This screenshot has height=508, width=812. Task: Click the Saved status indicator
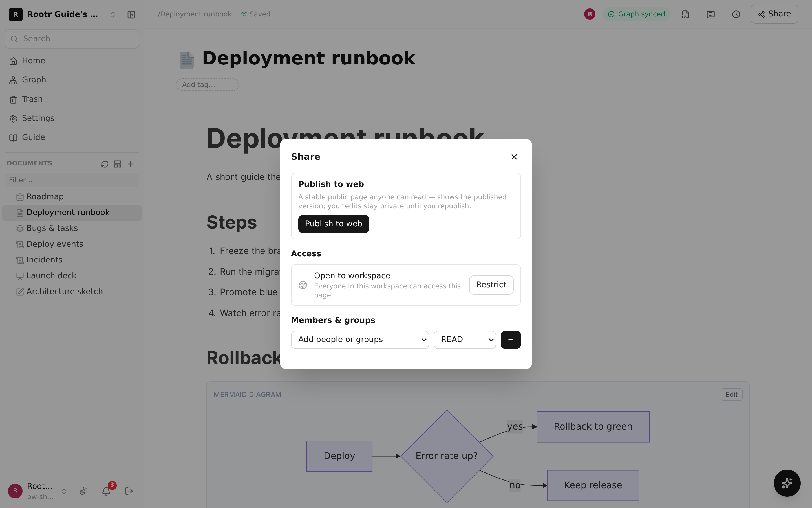pyautogui.click(x=256, y=14)
